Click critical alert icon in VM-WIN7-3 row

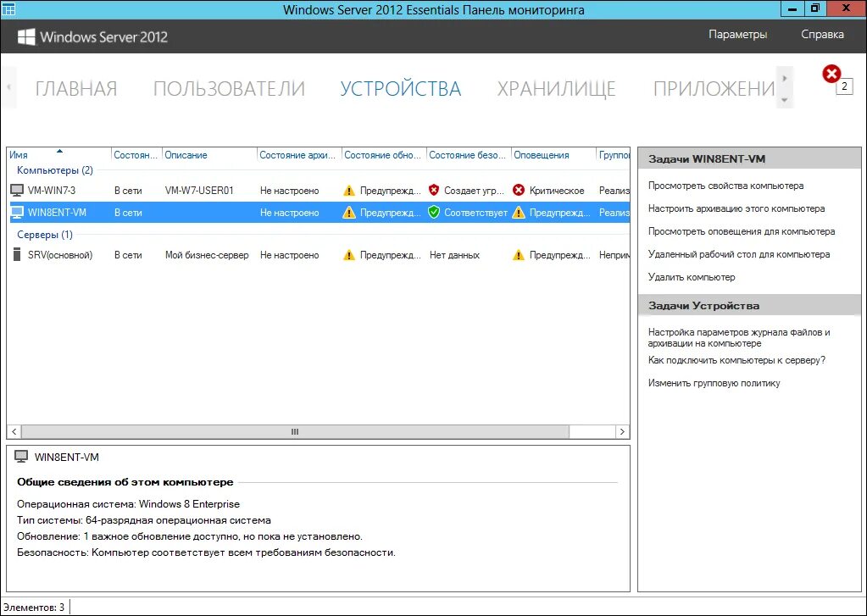point(519,190)
